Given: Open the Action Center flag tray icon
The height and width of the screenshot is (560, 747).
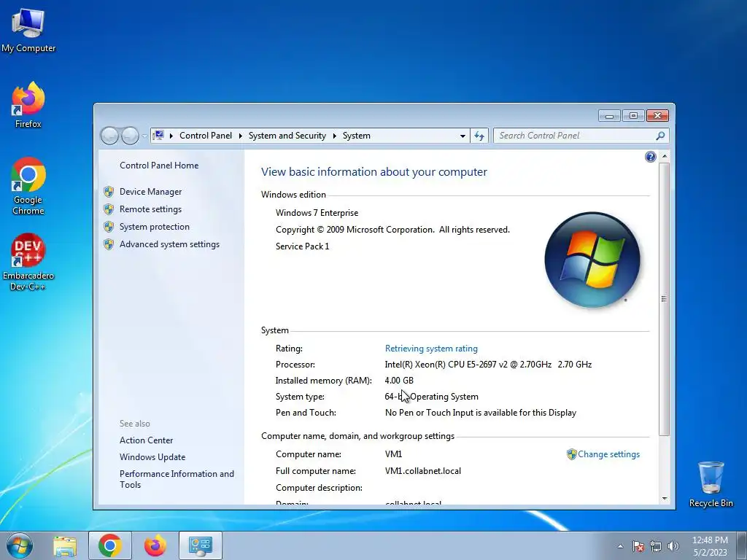Looking at the screenshot, I should (638, 546).
